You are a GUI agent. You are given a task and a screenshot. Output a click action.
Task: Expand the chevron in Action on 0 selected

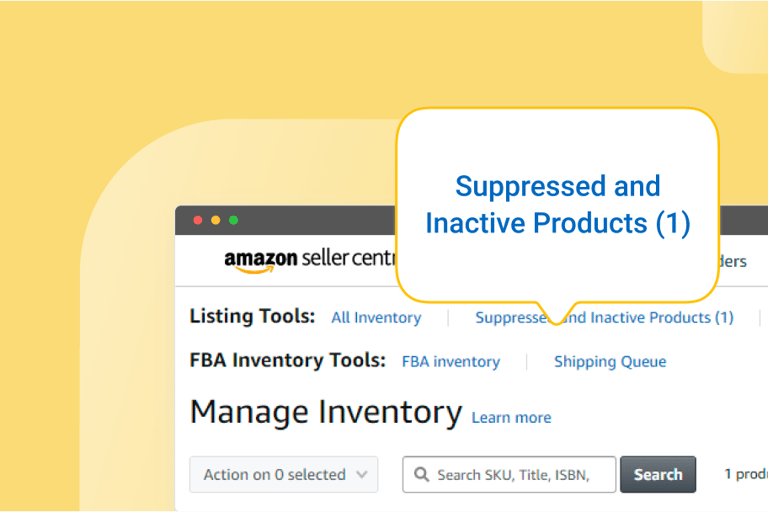coord(362,474)
